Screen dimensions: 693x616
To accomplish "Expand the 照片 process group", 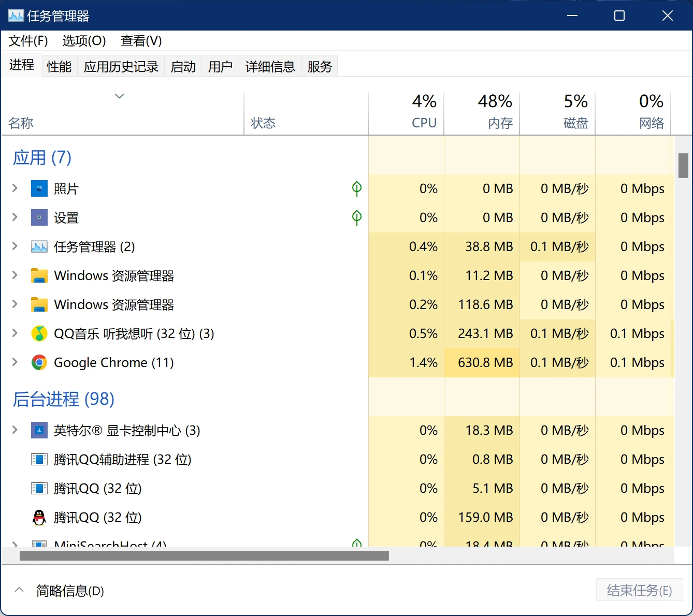I will (15, 188).
